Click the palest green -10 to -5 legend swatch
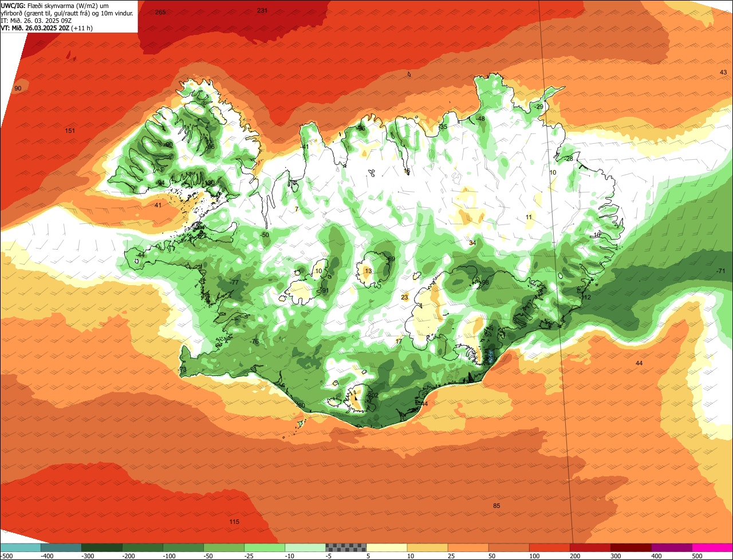The image size is (733, 560). click(305, 547)
